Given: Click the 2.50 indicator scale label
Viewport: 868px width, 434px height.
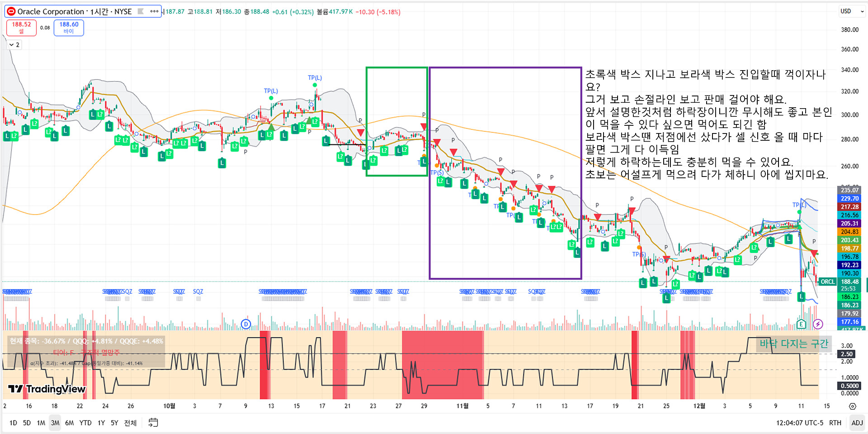Looking at the screenshot, I should click(x=847, y=354).
